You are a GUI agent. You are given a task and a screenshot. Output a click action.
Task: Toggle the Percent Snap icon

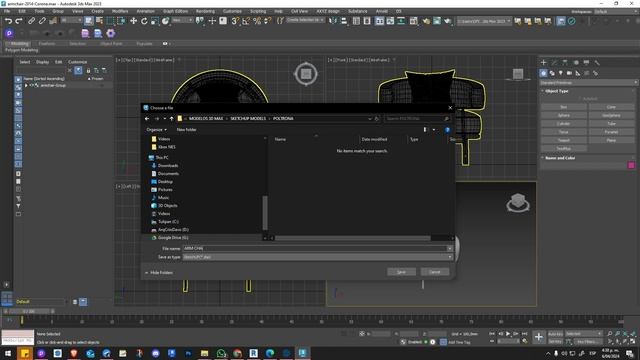(257, 21)
